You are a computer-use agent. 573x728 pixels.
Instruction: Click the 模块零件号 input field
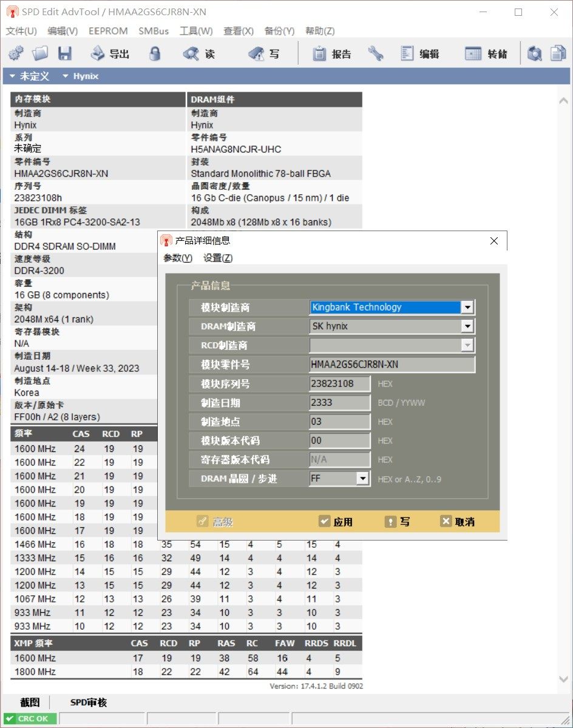392,365
